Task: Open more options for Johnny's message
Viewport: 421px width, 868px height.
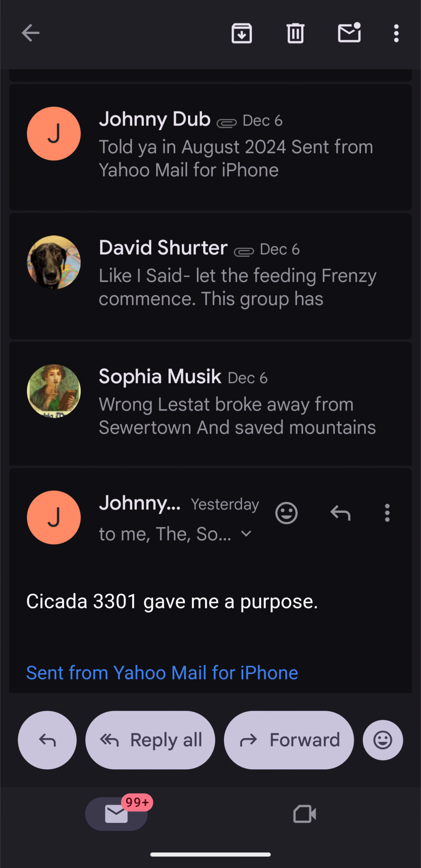Action: pyautogui.click(x=387, y=513)
